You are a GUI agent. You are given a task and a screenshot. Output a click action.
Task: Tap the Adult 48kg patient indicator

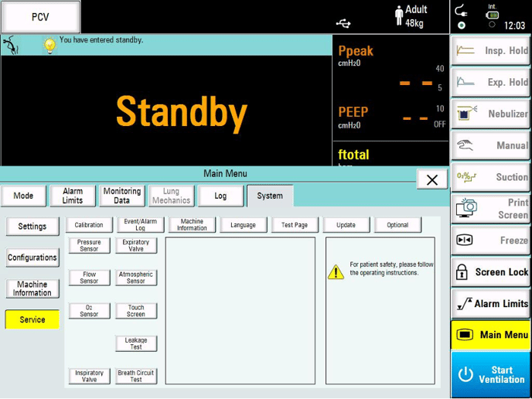tap(411, 17)
